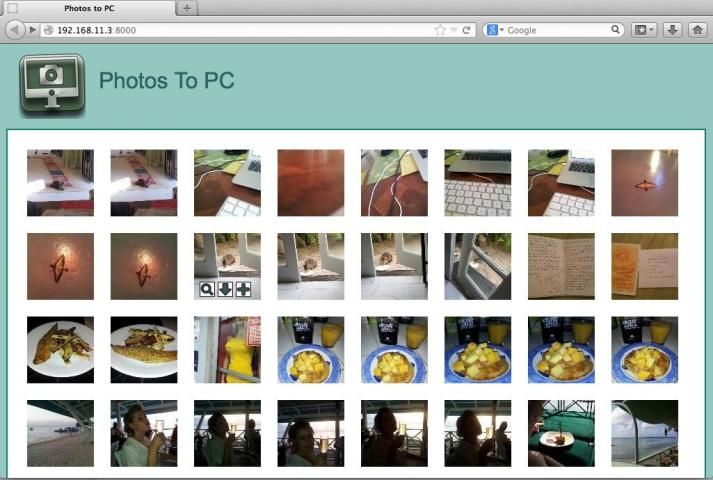
Task: Open the Google search engine dropdown
Action: (495, 30)
